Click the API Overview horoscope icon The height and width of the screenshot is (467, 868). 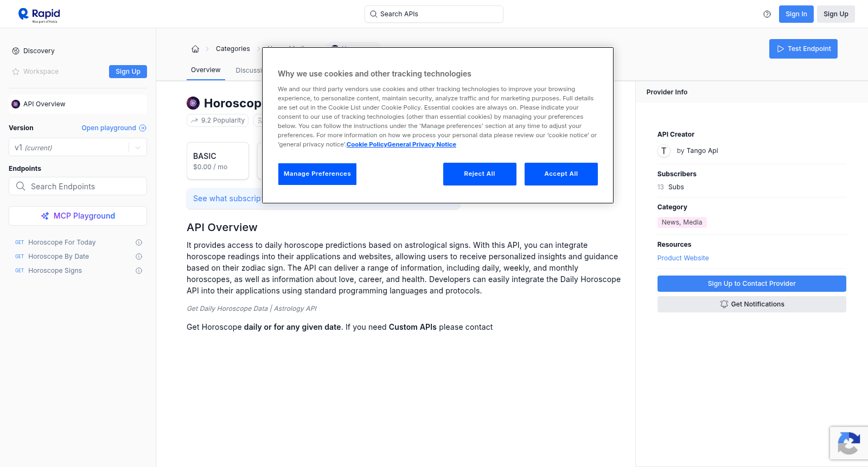(16, 104)
